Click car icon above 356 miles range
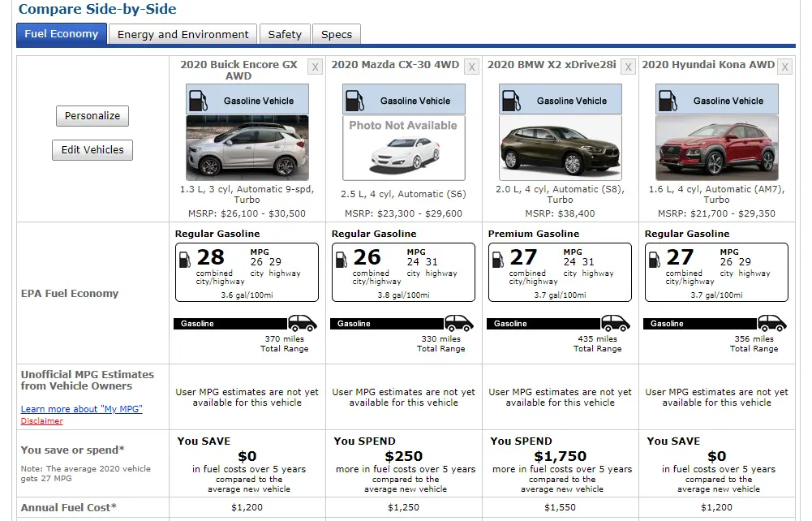Viewport: 812px width, 521px height. coord(772,323)
